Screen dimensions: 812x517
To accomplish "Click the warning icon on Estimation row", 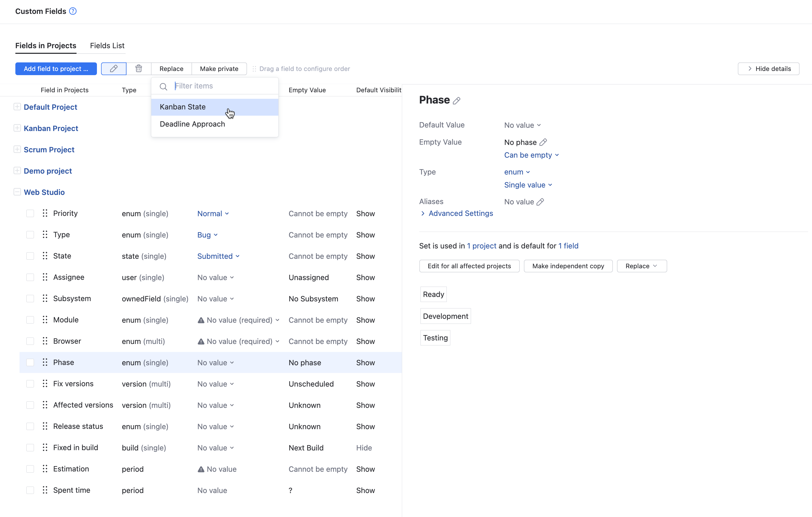I will click(201, 469).
